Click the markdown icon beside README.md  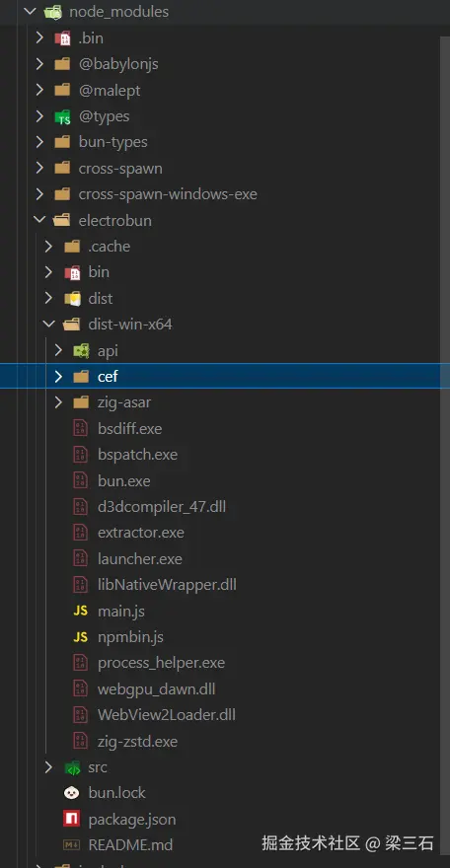click(71, 845)
